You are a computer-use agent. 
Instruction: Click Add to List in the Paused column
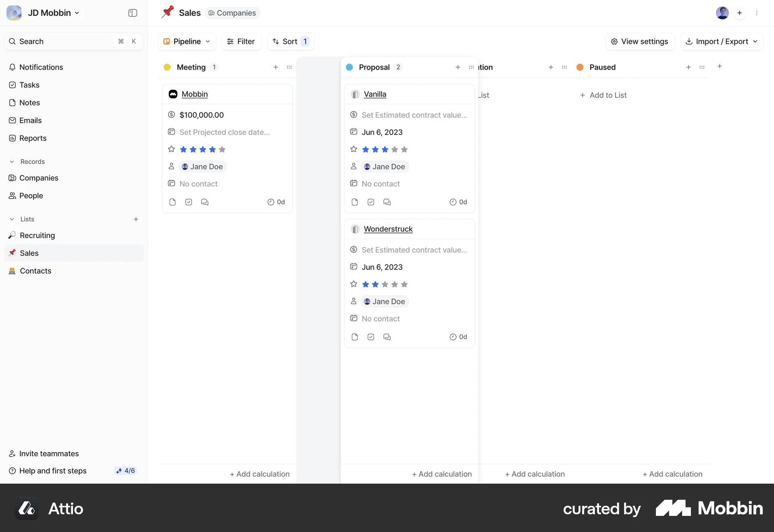point(603,95)
